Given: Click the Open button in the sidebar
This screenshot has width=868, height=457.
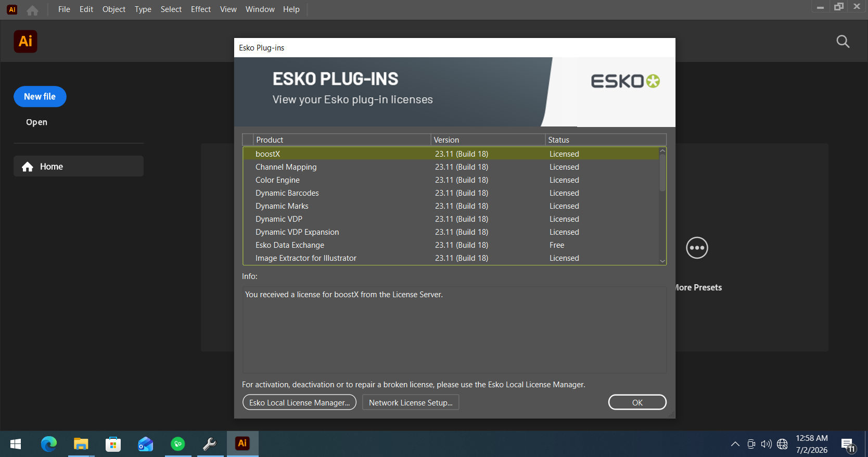Looking at the screenshot, I should (36, 122).
